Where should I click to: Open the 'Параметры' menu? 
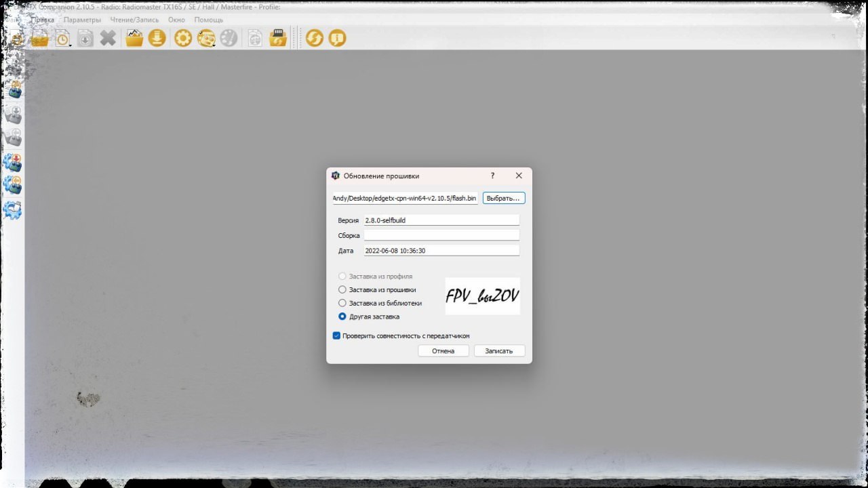[x=82, y=20]
